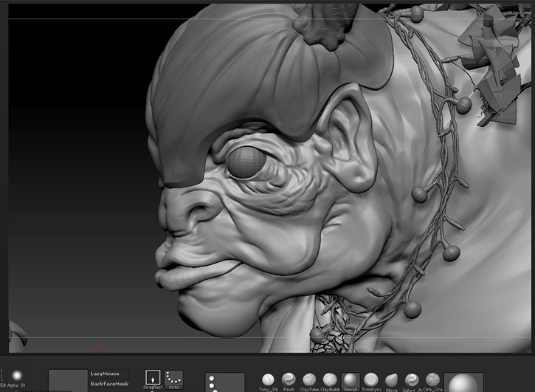The width and height of the screenshot is (535, 392).
Task: Select the DragRect stroke type
Action: (153, 379)
